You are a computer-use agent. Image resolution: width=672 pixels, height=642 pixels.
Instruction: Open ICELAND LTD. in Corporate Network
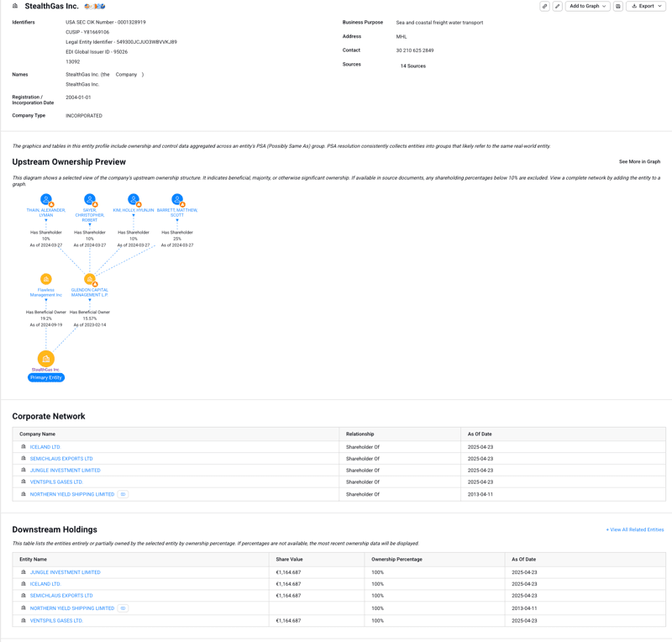(45, 447)
